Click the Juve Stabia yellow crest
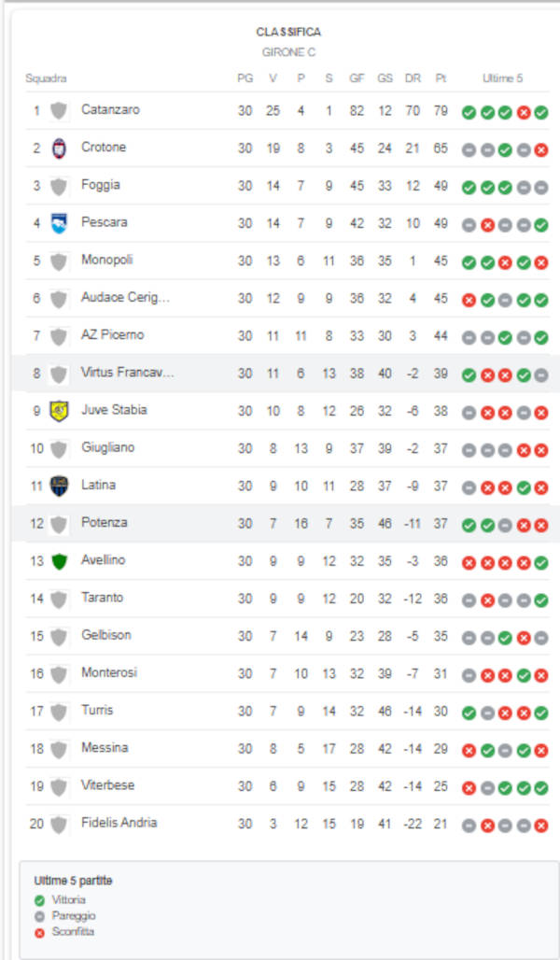This screenshot has width=560, height=960. coord(59,411)
